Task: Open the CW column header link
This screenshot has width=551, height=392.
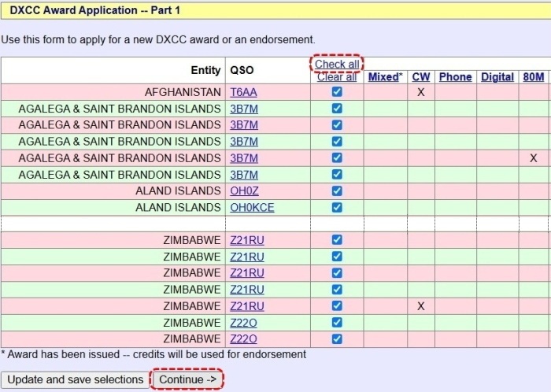Action: tap(420, 77)
